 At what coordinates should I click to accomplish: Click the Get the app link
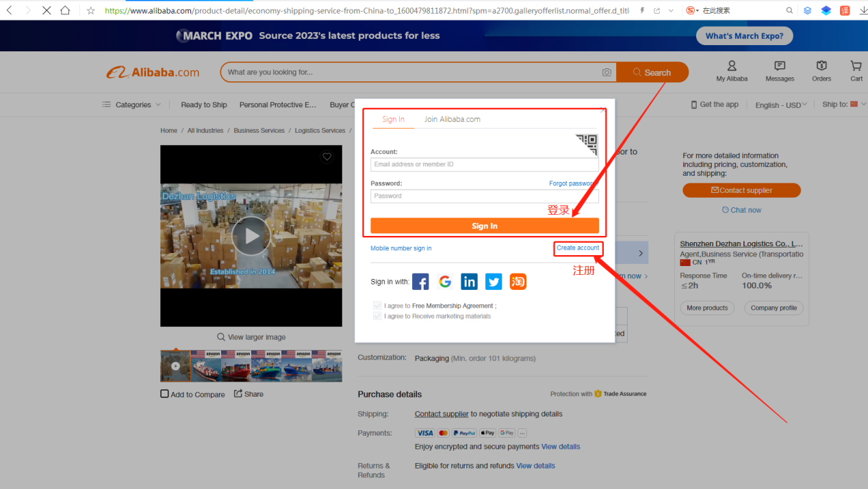(715, 105)
